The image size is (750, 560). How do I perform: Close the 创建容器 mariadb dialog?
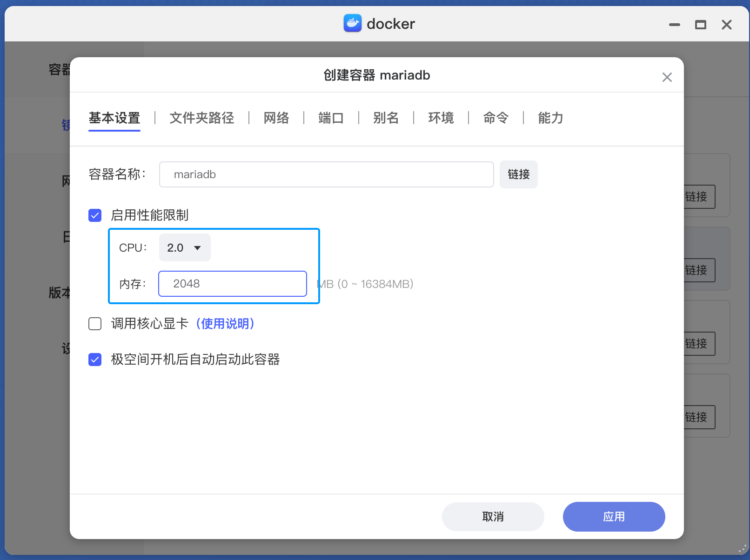click(667, 77)
